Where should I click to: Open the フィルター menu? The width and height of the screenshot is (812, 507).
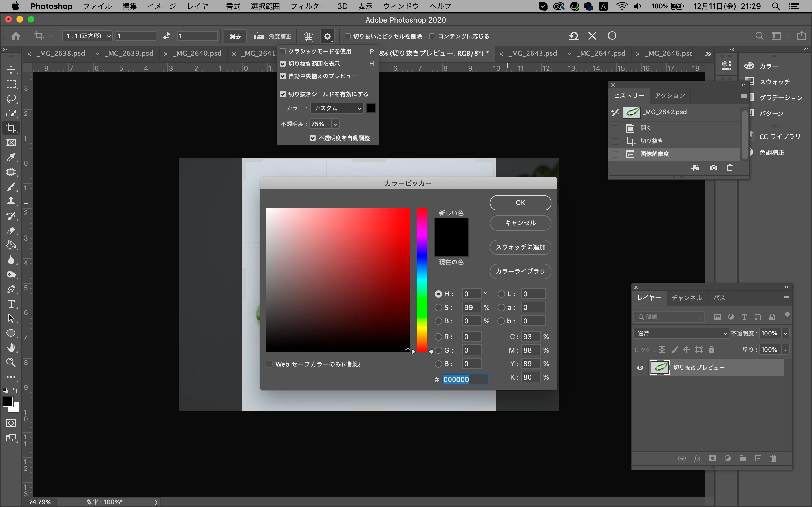point(308,6)
